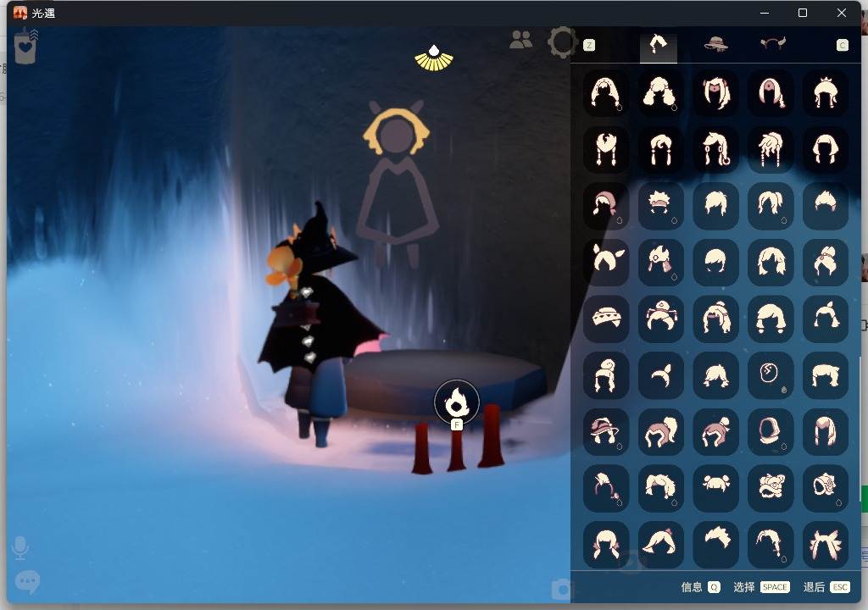Viewport: 868px width, 610px height.
Task: Tap the flame candle action button
Action: click(456, 402)
